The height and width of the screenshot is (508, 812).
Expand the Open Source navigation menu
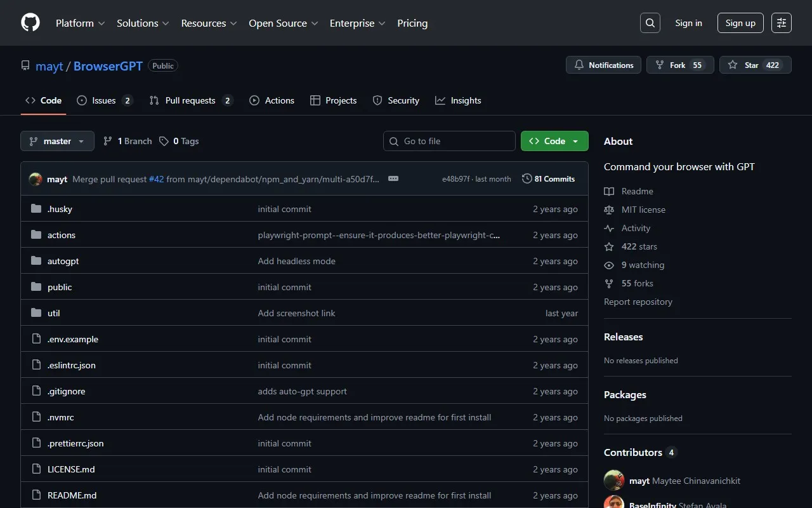pos(283,23)
